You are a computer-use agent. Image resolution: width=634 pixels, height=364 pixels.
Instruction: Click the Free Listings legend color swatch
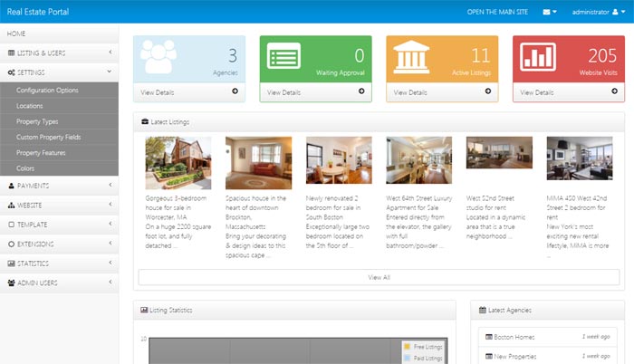click(408, 346)
